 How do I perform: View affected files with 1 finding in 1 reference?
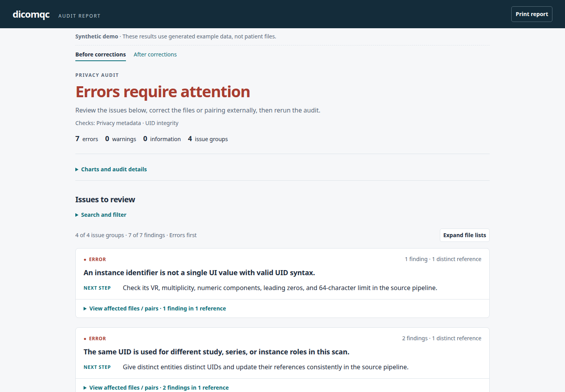coord(155,309)
